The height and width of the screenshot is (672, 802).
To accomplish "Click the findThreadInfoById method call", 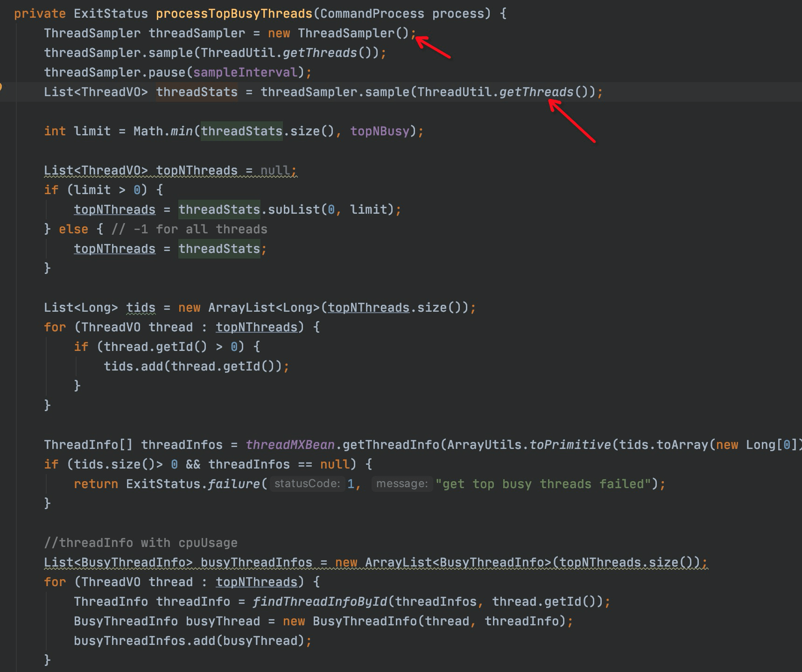I will 320,602.
